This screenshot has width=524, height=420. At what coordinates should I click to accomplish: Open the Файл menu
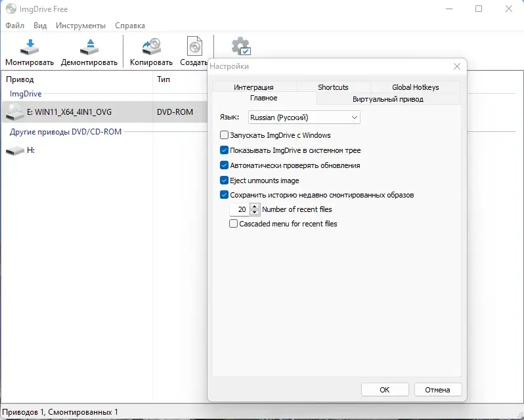pos(14,26)
